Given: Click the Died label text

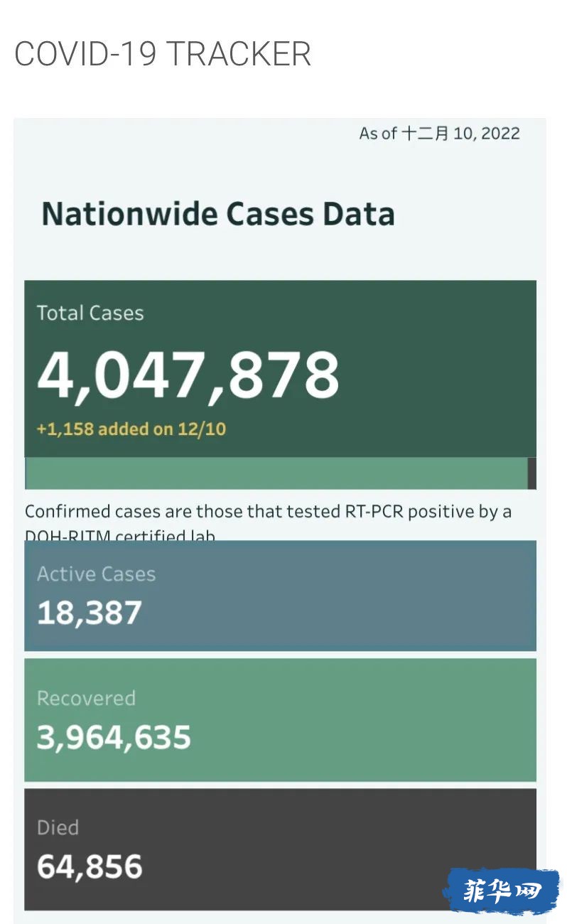Looking at the screenshot, I should [58, 827].
